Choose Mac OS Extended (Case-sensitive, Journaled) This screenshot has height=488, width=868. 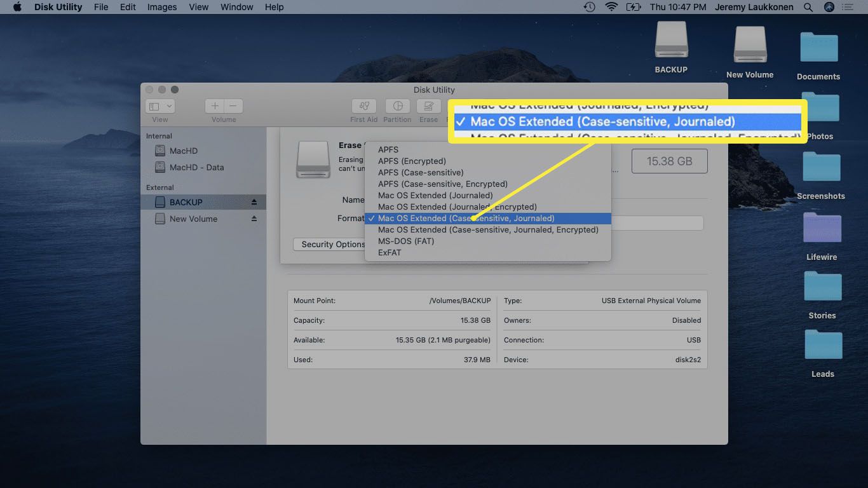(488, 219)
